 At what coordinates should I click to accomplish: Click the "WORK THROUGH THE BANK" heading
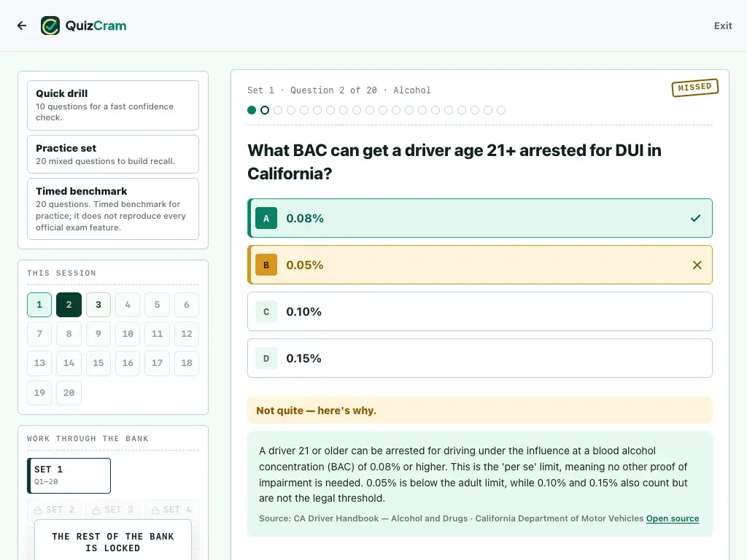88,438
